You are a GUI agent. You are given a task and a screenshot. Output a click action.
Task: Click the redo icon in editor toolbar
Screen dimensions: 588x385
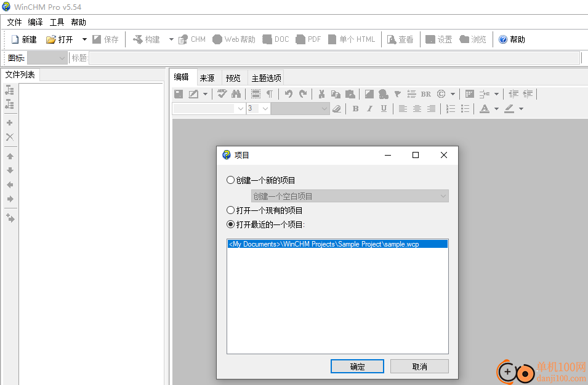[303, 94]
